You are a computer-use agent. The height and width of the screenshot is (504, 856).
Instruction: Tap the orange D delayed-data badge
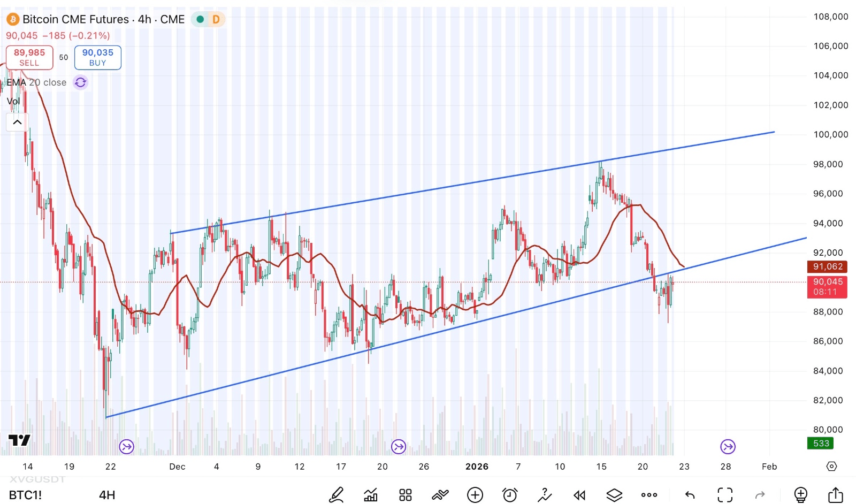click(x=216, y=19)
